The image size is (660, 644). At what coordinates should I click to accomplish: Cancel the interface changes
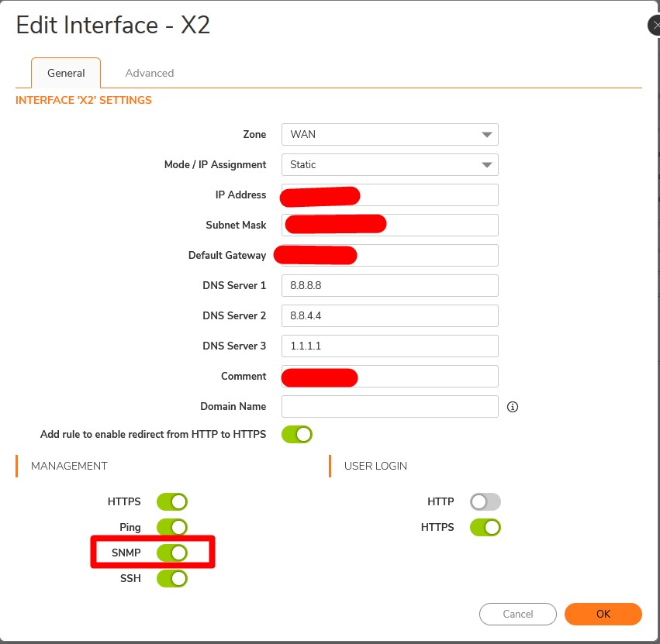pyautogui.click(x=518, y=614)
